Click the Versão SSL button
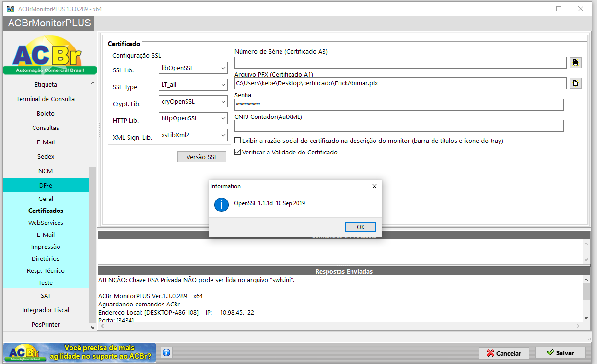This screenshot has width=597, height=364. (x=202, y=157)
